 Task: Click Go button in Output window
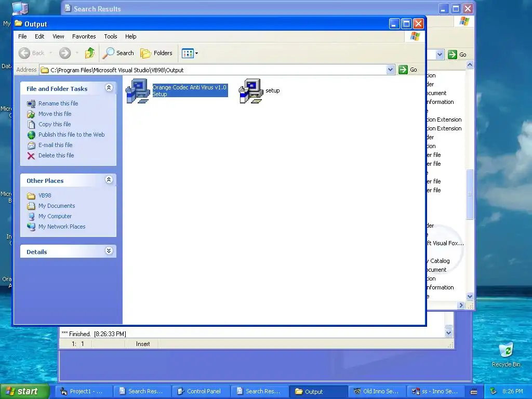click(408, 70)
